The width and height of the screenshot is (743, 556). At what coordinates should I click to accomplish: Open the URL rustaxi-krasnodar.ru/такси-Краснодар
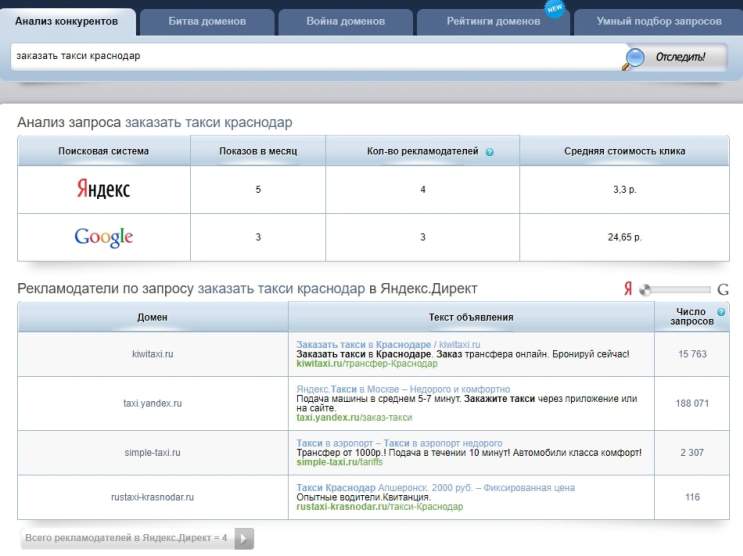tap(380, 507)
